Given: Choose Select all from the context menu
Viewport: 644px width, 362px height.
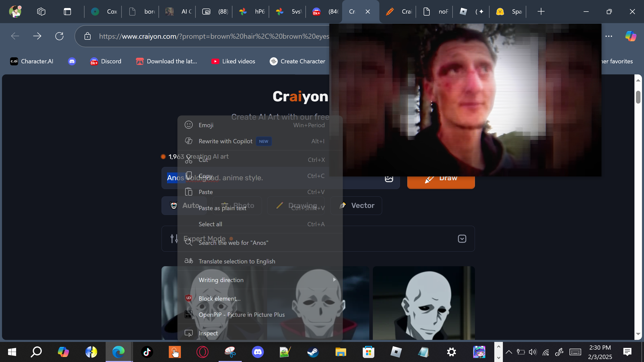Looking at the screenshot, I should coord(260,224).
